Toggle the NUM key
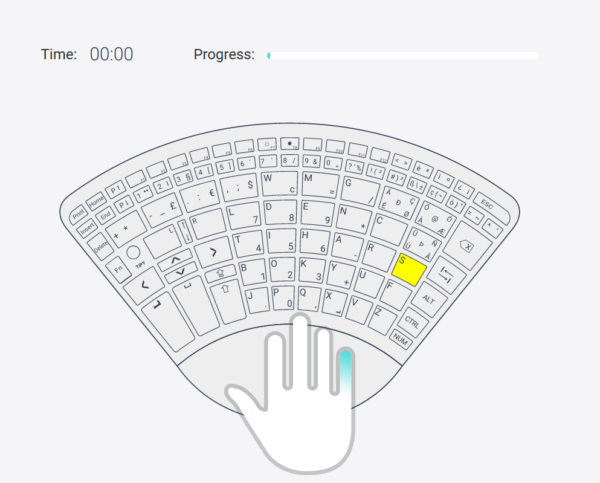The image size is (600, 483). point(401,340)
